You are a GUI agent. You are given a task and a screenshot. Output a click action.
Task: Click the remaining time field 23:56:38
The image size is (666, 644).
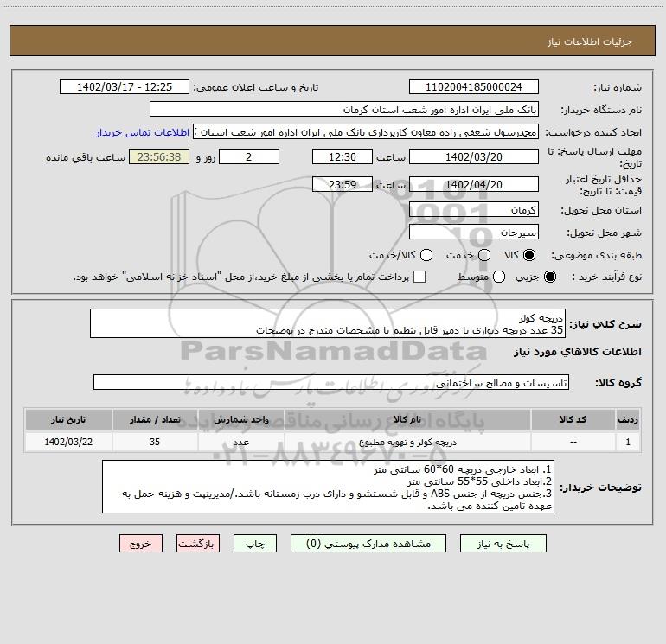pyautogui.click(x=159, y=156)
